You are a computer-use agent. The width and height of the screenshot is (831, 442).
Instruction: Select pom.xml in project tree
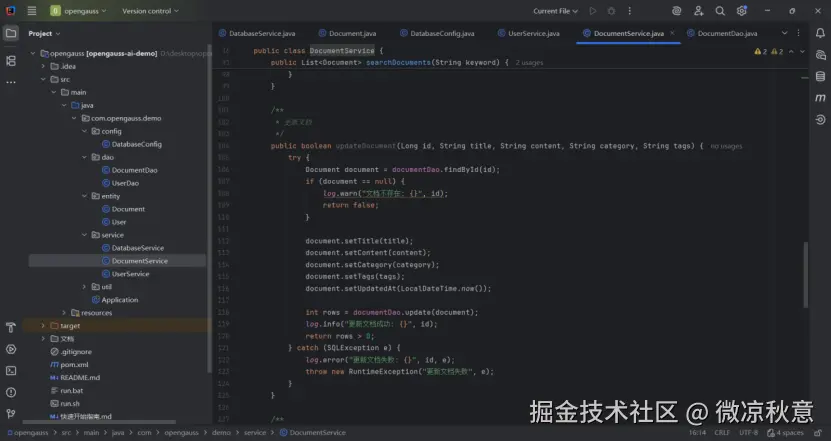(x=69, y=365)
